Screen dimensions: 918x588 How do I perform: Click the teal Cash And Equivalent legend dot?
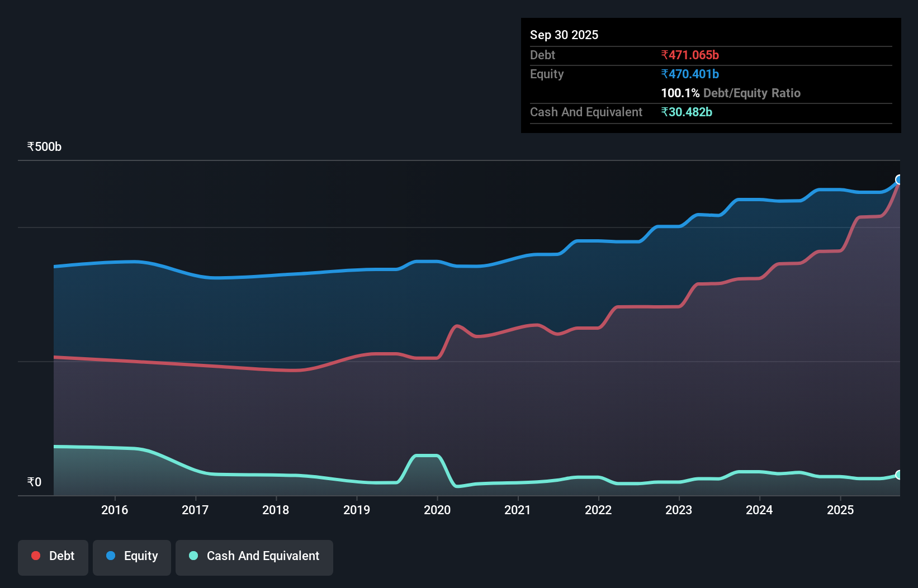(192, 556)
